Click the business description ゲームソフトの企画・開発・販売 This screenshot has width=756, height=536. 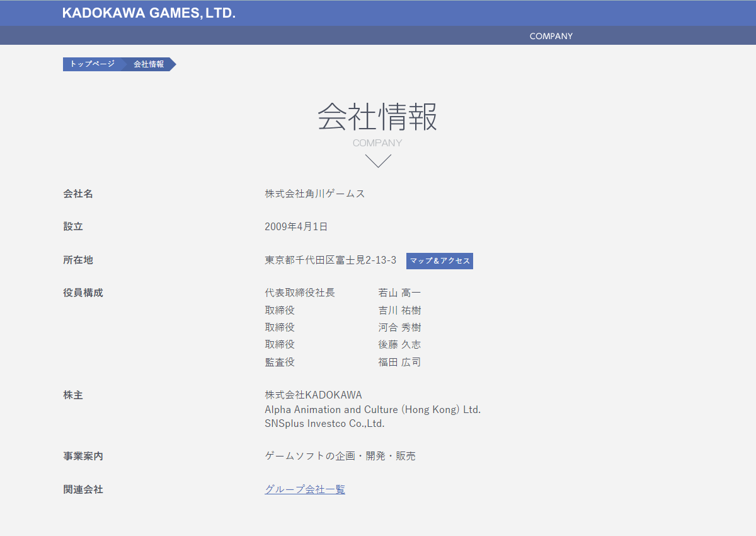coord(340,456)
